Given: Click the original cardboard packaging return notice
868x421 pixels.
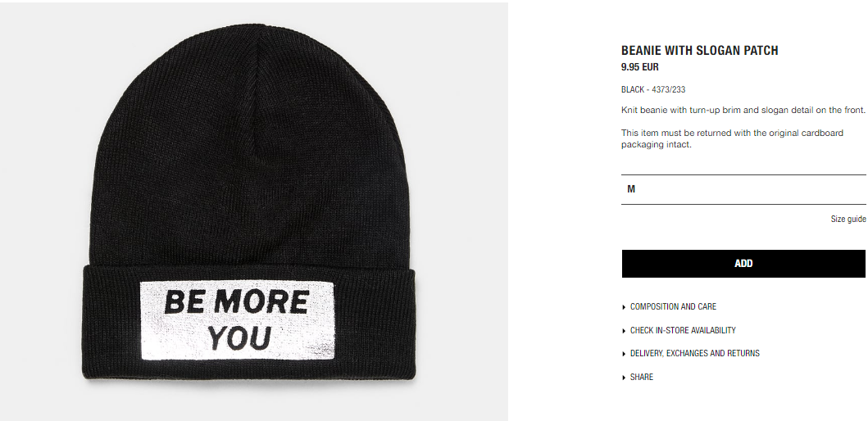Looking at the screenshot, I should click(733, 139).
